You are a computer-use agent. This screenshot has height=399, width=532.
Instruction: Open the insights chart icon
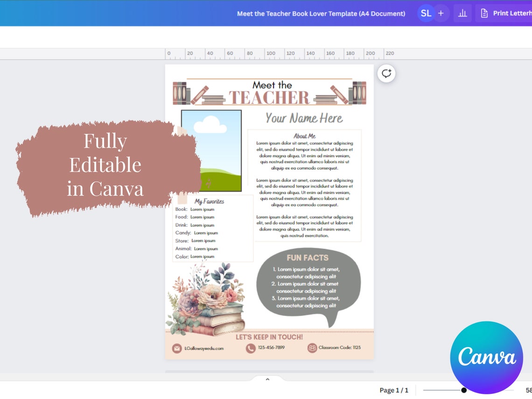(462, 13)
